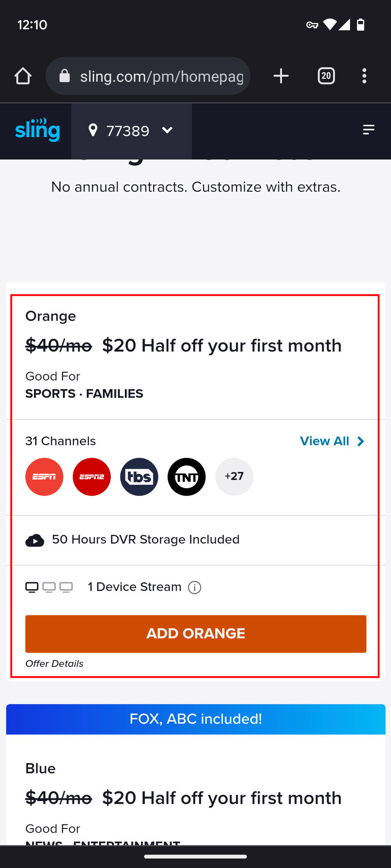
Task: Open a new browser tab
Action: click(281, 76)
